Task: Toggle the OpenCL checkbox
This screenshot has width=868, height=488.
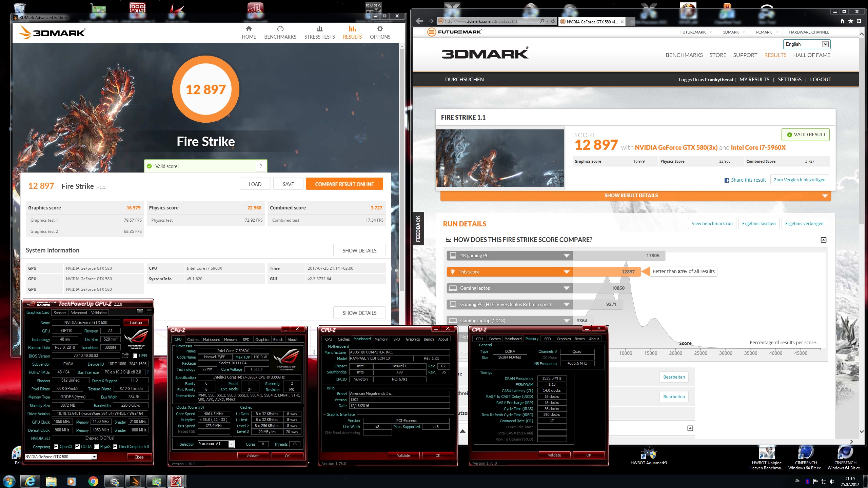Action: (x=56, y=447)
